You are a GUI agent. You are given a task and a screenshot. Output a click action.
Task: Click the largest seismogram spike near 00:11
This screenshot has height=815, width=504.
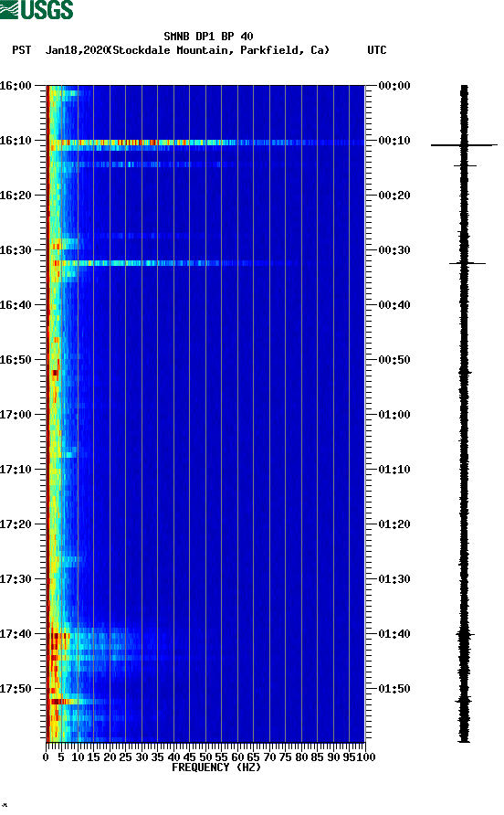point(464,145)
